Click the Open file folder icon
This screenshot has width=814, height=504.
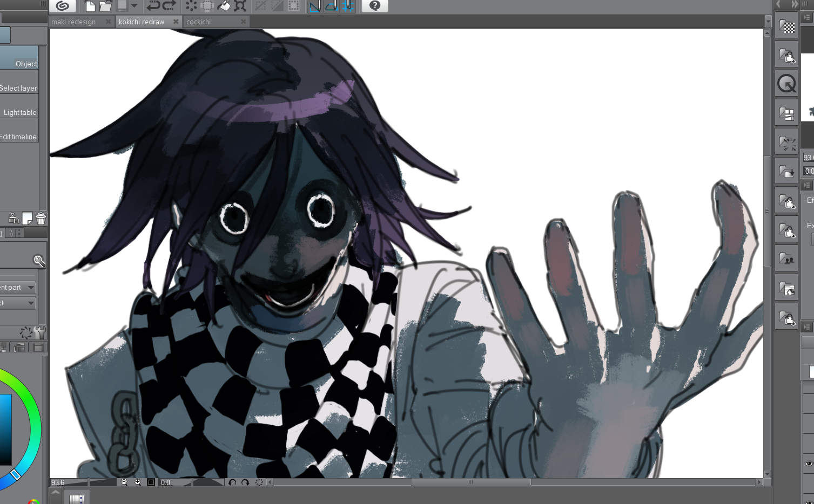point(105,6)
